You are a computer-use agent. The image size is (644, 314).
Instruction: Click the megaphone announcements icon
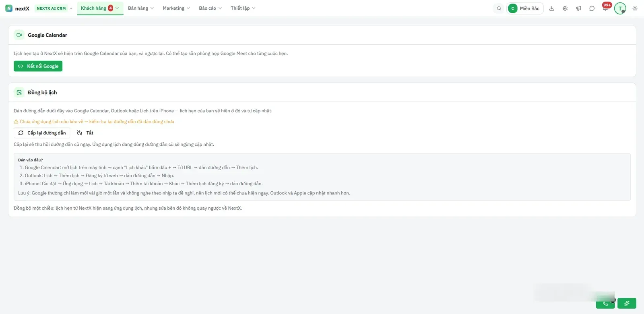(578, 8)
